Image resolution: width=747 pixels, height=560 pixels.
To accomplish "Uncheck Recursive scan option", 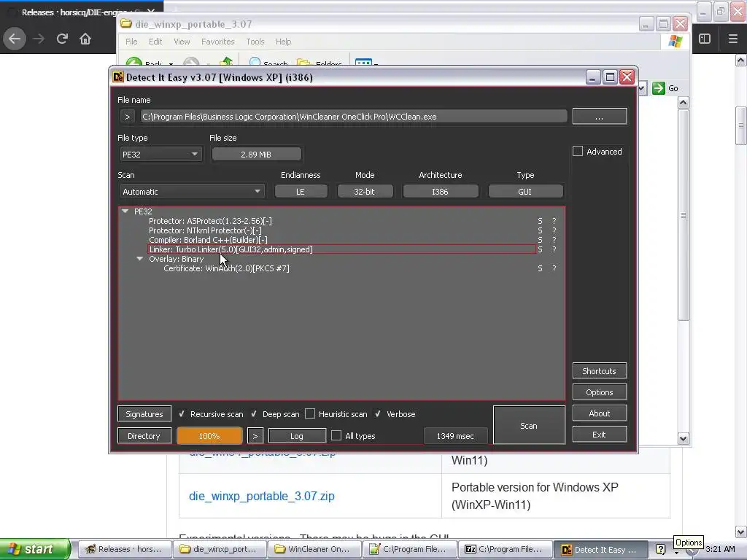I will point(182,414).
